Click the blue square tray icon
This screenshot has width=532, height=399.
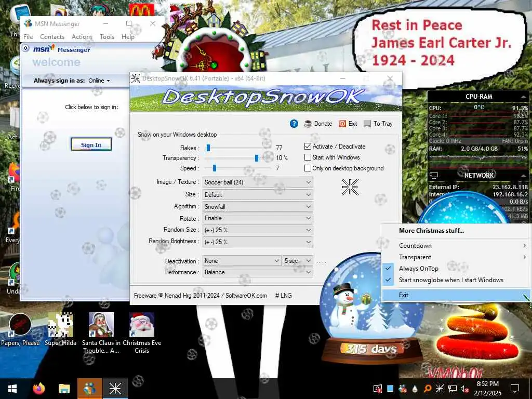pyautogui.click(x=390, y=389)
